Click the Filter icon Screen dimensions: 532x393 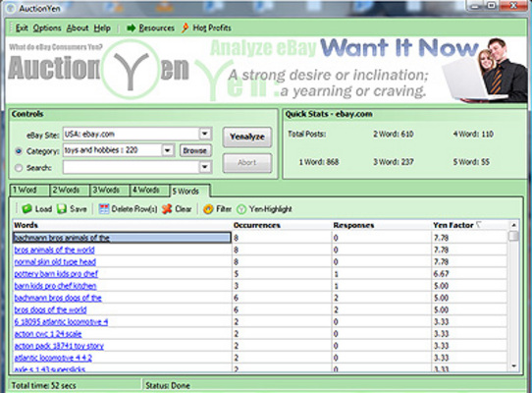208,209
